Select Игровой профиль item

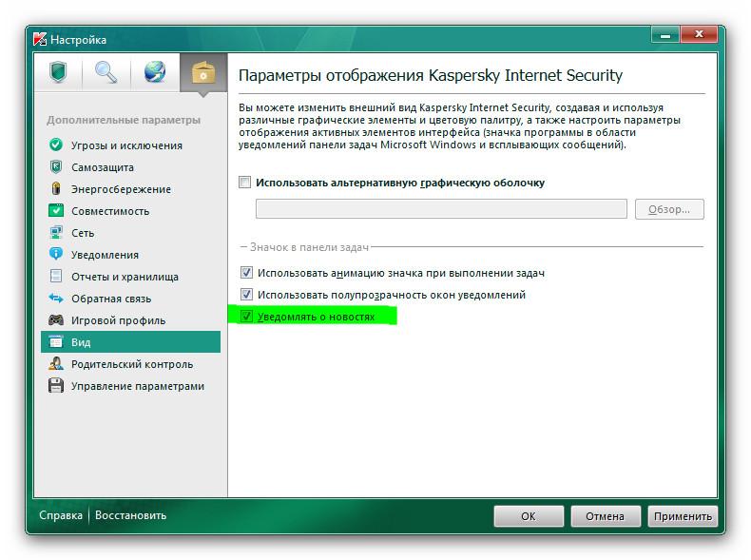pos(130,320)
